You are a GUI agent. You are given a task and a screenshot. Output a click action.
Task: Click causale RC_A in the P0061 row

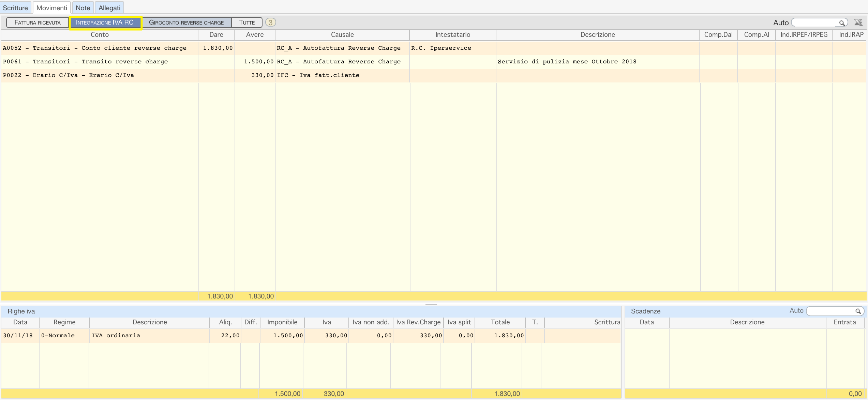[x=339, y=62]
